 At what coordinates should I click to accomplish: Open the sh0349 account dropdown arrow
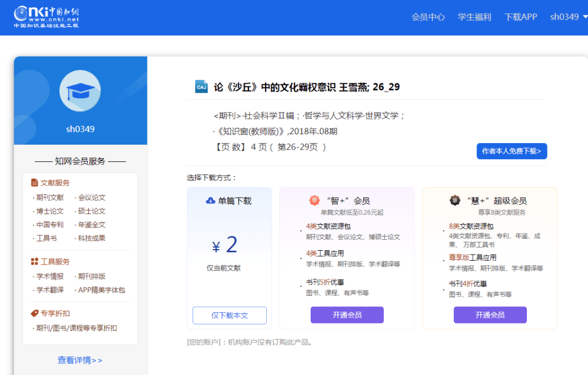point(585,17)
